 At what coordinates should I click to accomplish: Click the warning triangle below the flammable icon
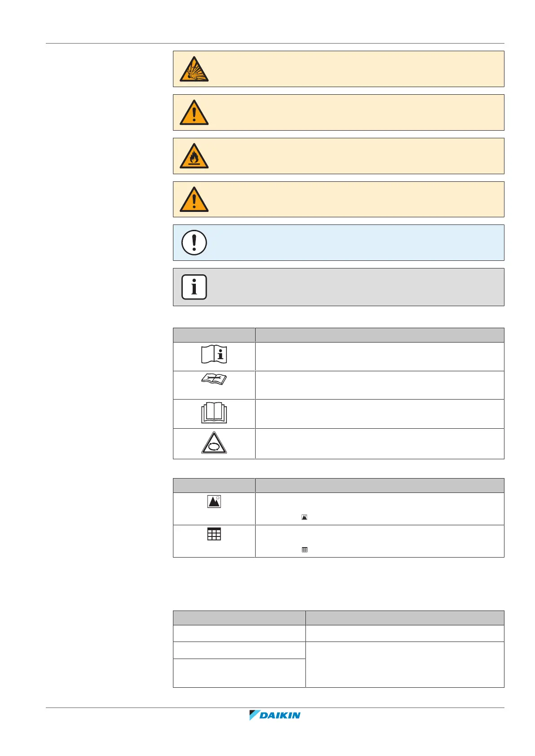[194, 200]
